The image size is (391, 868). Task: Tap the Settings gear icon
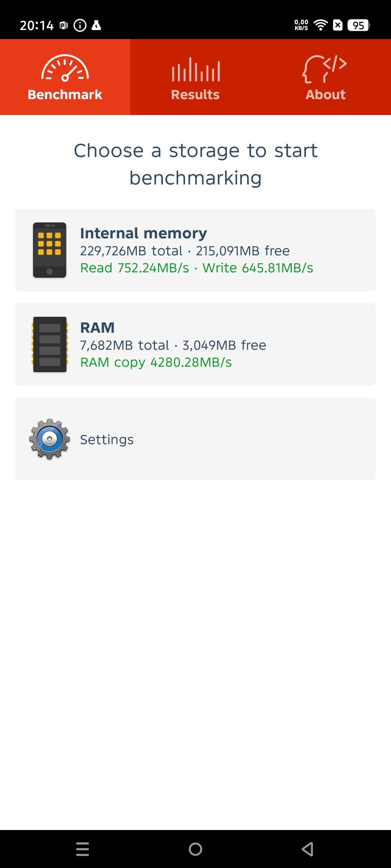coord(50,439)
